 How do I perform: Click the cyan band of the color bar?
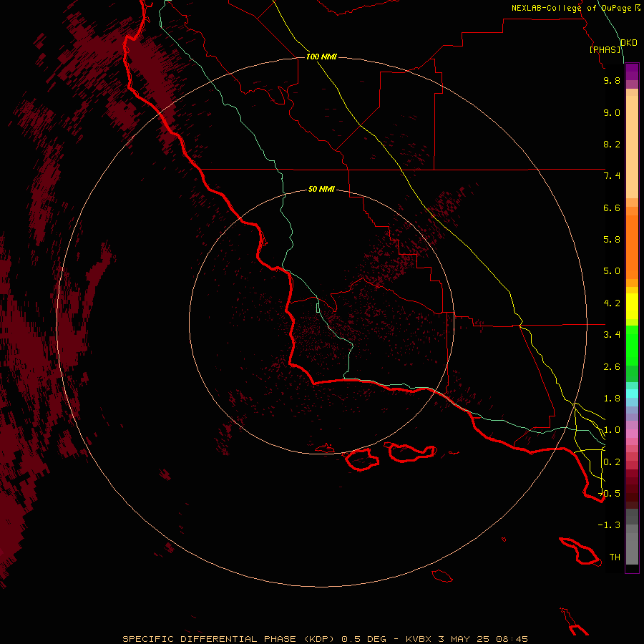pos(632,393)
